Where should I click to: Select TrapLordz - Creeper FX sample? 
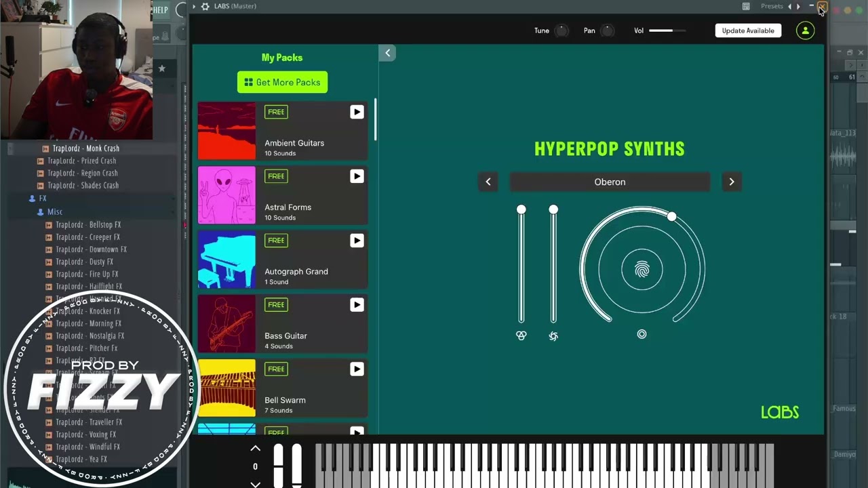pyautogui.click(x=87, y=237)
